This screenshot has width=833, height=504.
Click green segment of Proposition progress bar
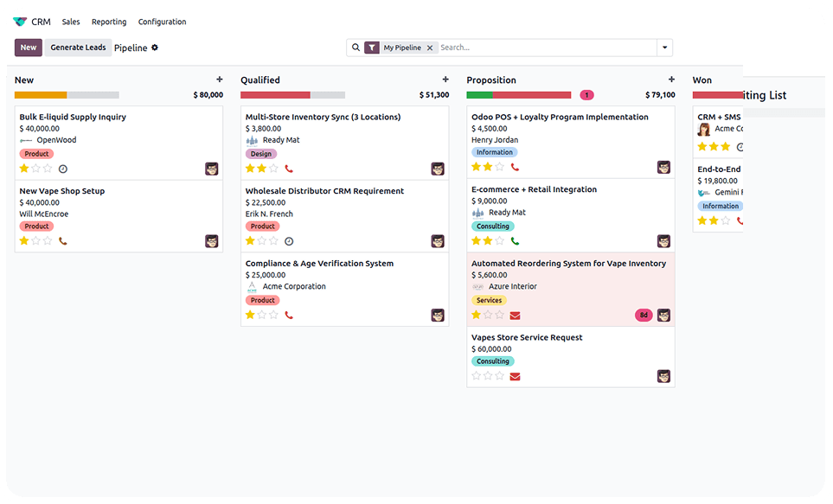(480, 95)
